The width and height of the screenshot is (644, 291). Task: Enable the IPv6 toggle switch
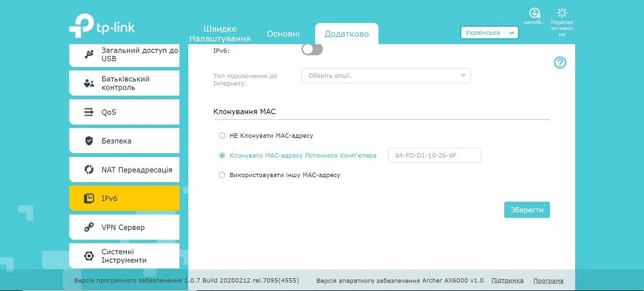312,50
